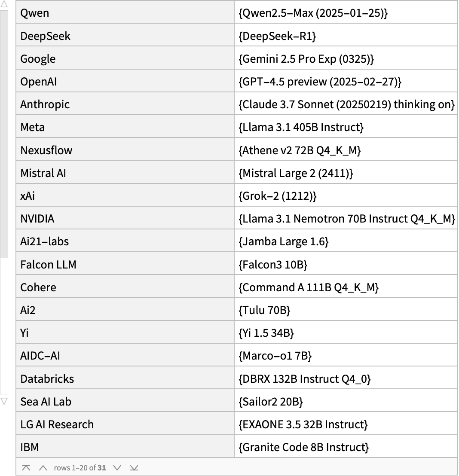Select the NVIDIA row key
This screenshot has height=476, width=459.
pyautogui.click(x=37, y=219)
